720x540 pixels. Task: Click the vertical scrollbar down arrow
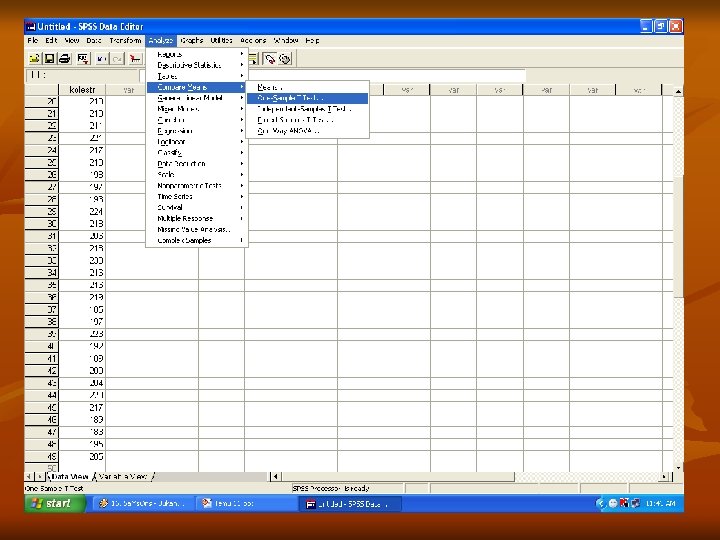[x=678, y=467]
